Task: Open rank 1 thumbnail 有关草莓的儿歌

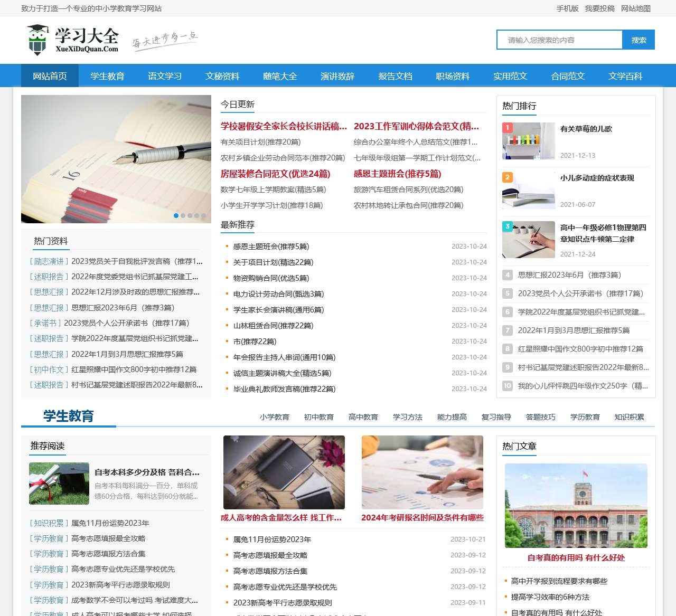Action: tap(529, 141)
